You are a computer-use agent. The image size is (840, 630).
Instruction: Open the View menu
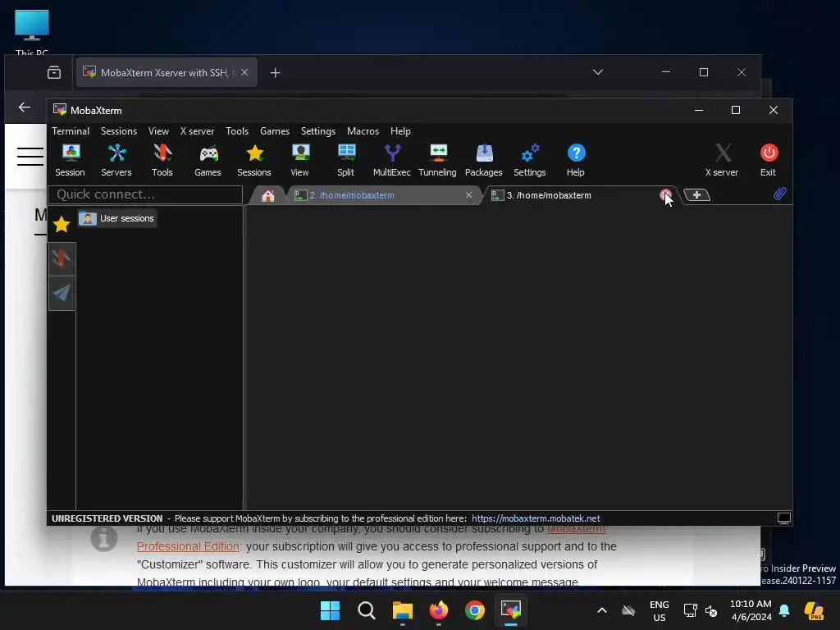pyautogui.click(x=158, y=131)
